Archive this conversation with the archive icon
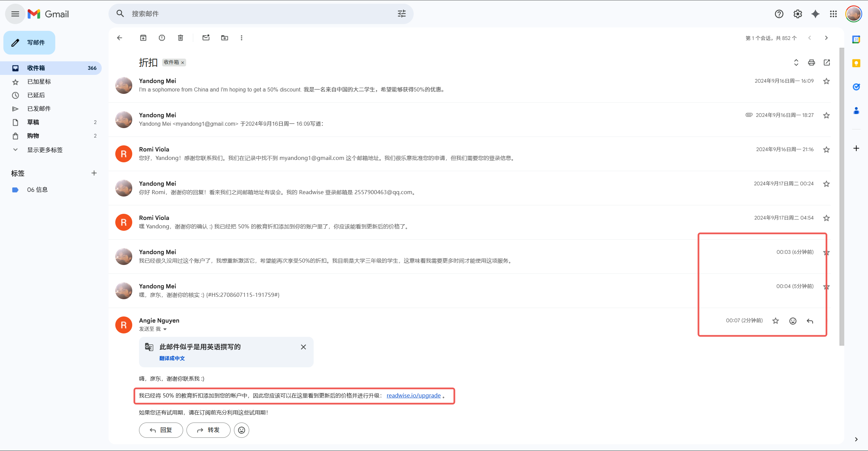Image resolution: width=868 pixels, height=451 pixels. [x=143, y=38]
